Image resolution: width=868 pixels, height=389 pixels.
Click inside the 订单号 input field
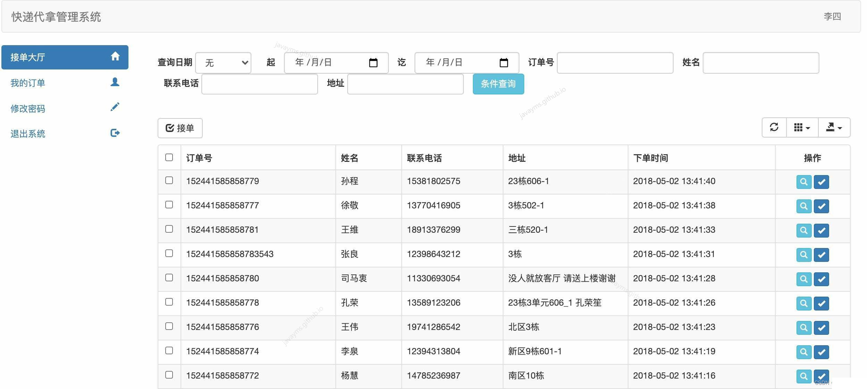point(615,63)
